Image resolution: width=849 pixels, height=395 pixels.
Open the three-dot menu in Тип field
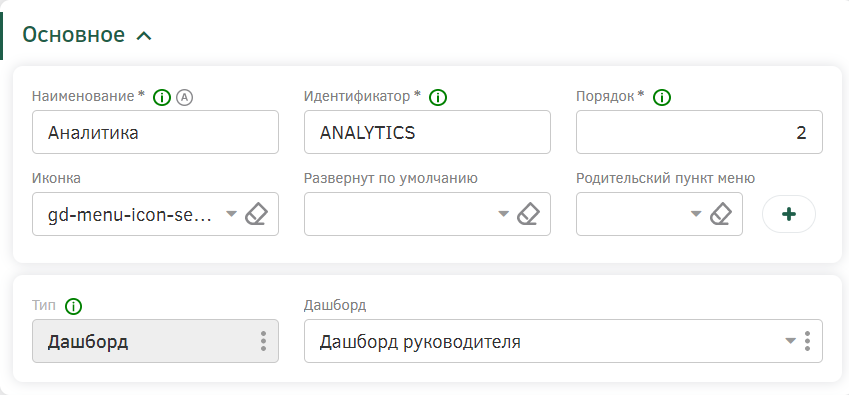point(263,341)
